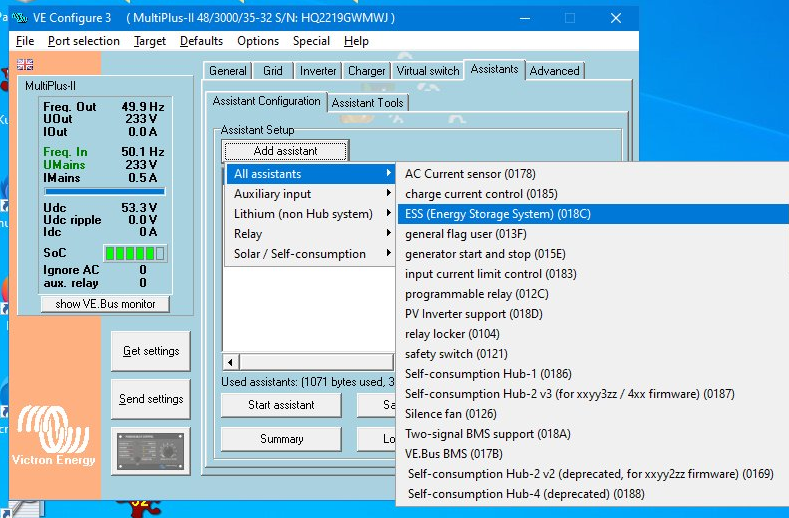This screenshot has height=518, width=789.
Task: Select ESS (Energy Storage System) assistant
Action: pos(498,214)
